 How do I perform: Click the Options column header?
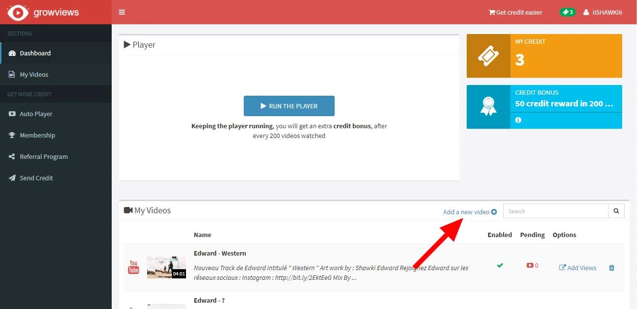(564, 235)
